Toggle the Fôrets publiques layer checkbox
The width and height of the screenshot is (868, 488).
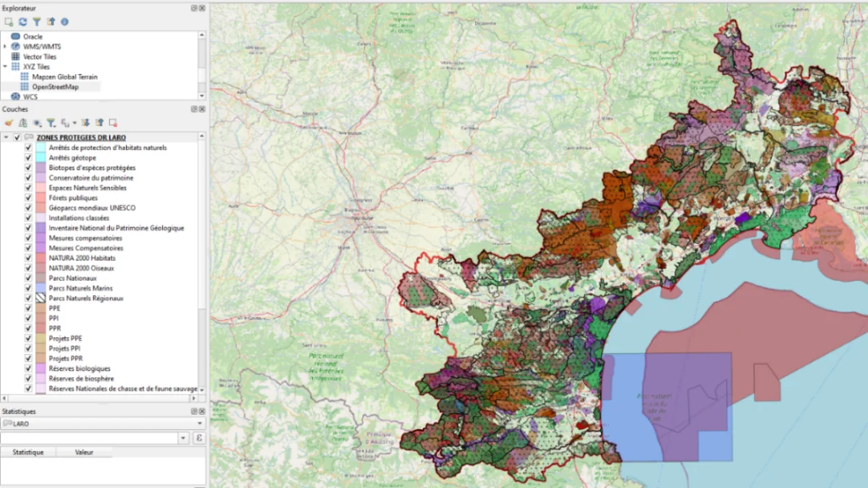(x=28, y=198)
